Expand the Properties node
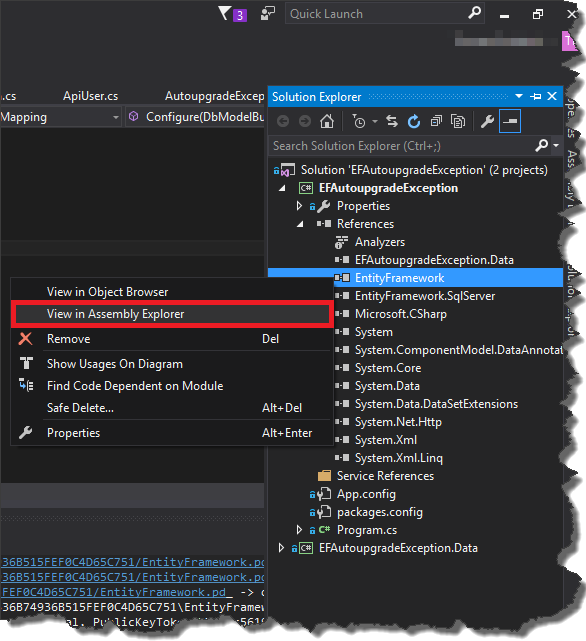 (299, 206)
